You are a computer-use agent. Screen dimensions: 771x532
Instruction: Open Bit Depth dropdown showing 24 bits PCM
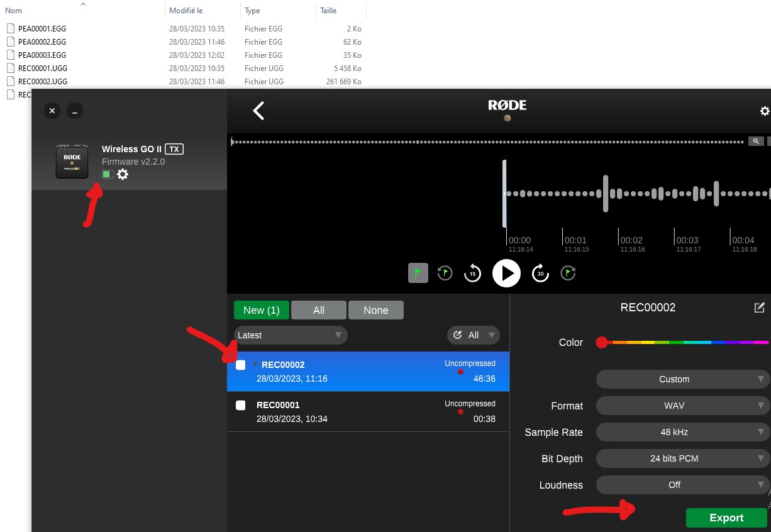(682, 458)
